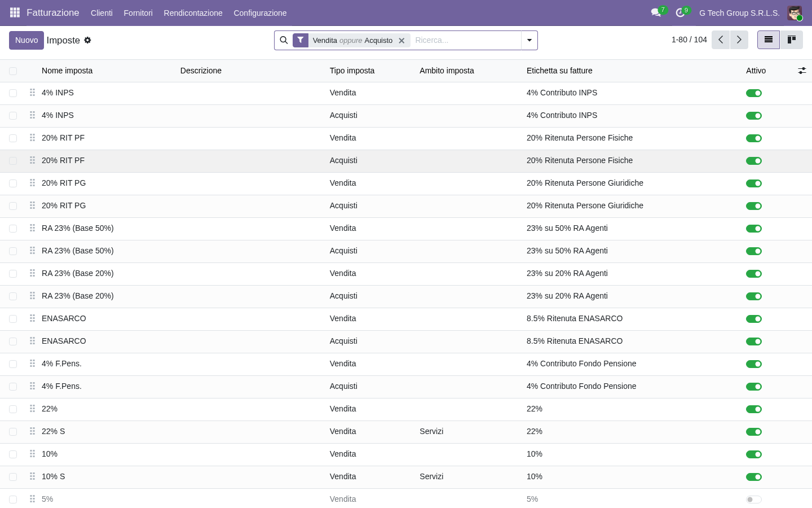Open the Configurazione menu
This screenshot has height=508, width=812.
[x=260, y=13]
